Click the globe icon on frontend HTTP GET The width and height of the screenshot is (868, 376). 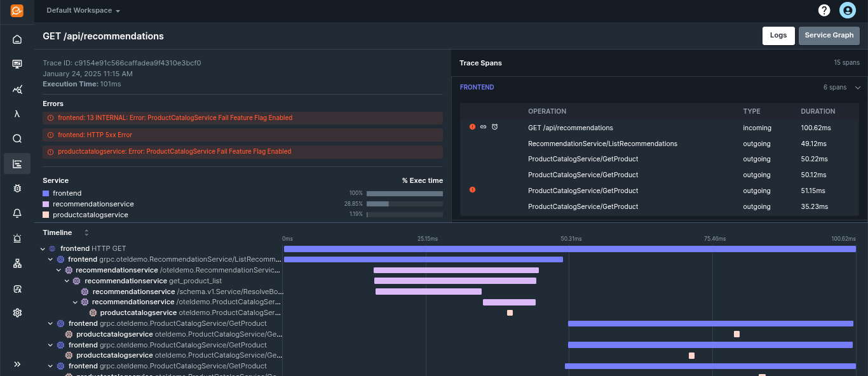[53, 249]
